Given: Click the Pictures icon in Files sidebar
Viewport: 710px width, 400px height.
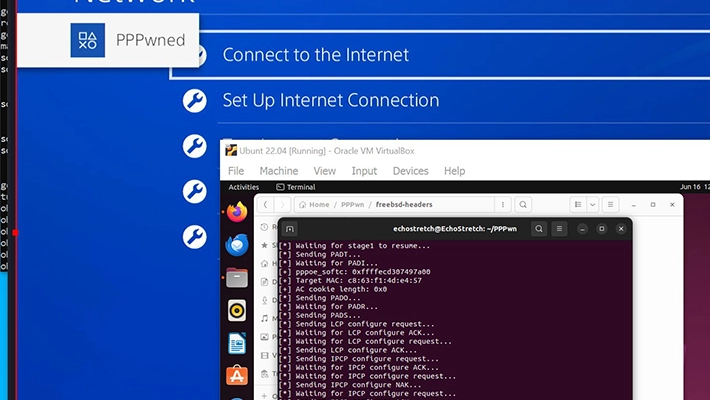Looking at the screenshot, I should tap(264, 337).
